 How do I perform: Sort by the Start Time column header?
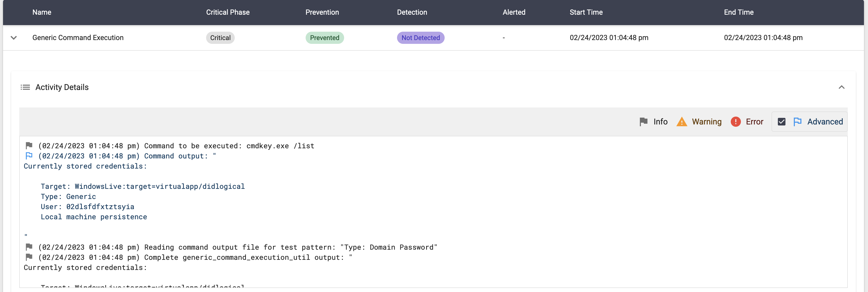[586, 12]
